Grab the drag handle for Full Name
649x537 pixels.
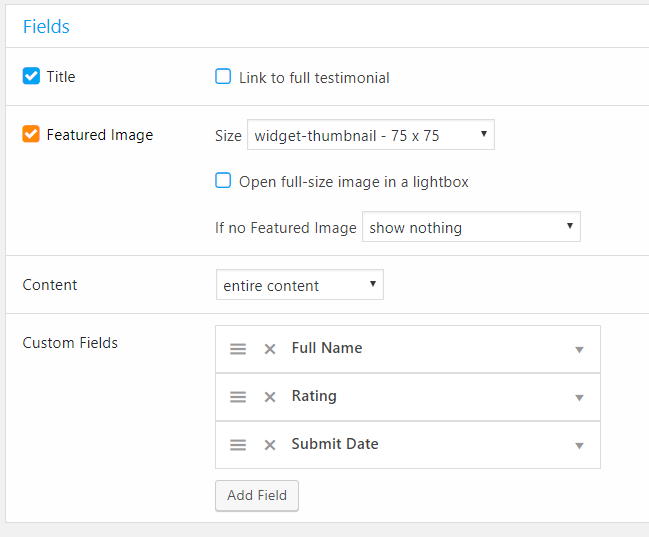click(x=238, y=349)
